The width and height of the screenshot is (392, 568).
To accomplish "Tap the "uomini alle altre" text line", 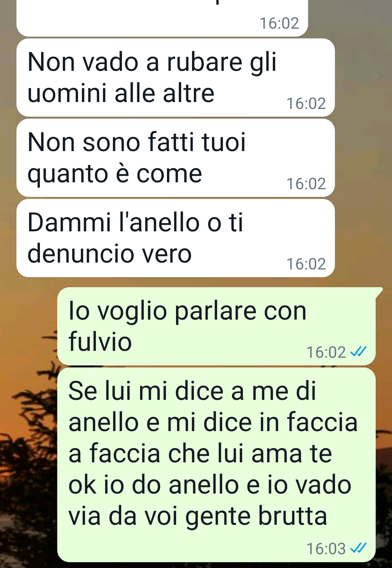I will pyautogui.click(x=121, y=93).
